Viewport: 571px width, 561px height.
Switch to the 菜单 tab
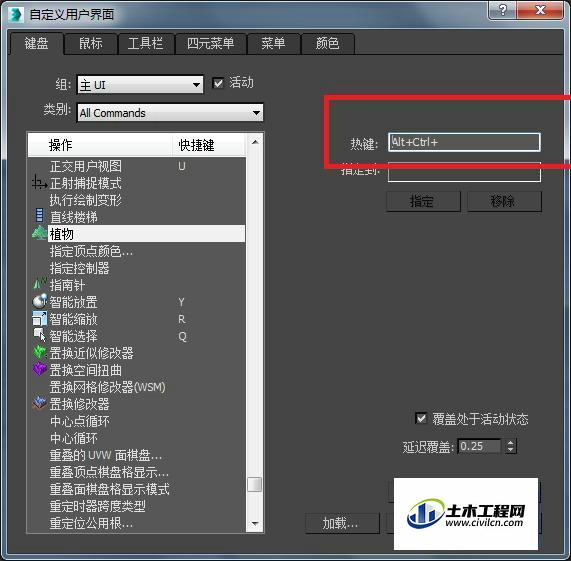tap(273, 44)
